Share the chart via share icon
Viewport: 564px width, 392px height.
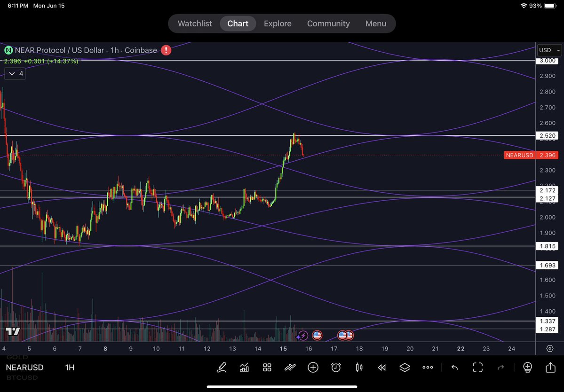[x=550, y=367]
